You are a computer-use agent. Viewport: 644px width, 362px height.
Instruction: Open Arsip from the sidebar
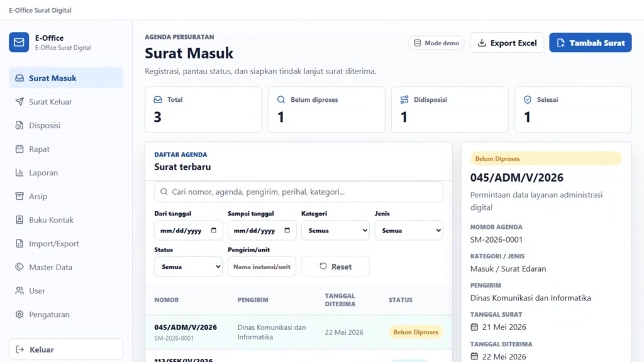65,196
